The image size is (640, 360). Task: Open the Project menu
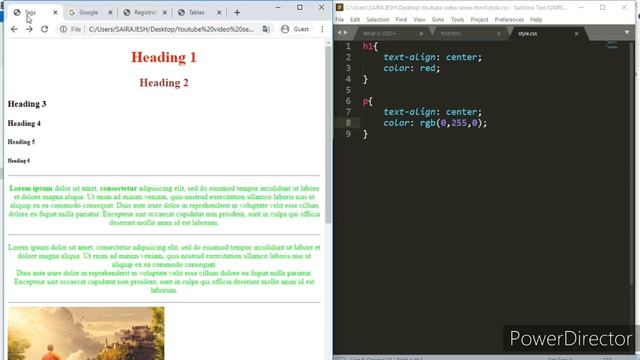point(479,20)
